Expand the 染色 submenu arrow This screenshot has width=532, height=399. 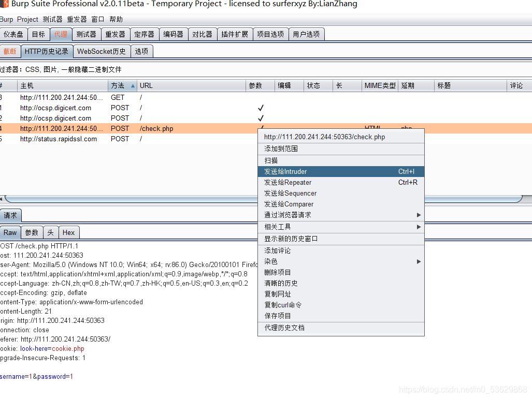[419, 262]
